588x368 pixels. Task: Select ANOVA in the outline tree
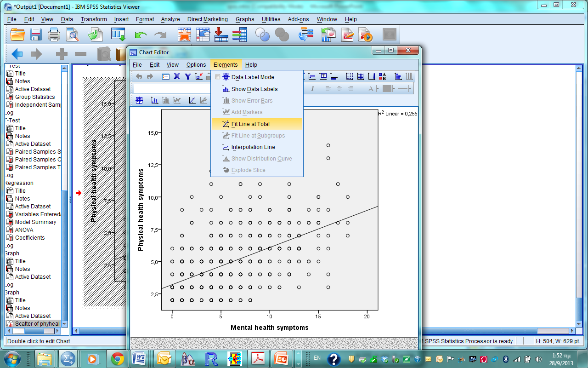click(x=24, y=230)
